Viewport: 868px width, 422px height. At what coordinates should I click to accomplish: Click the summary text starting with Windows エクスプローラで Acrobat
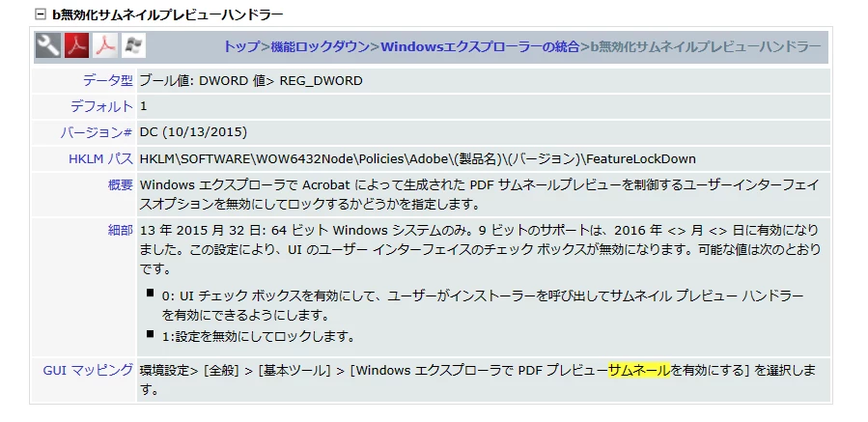[479, 194]
